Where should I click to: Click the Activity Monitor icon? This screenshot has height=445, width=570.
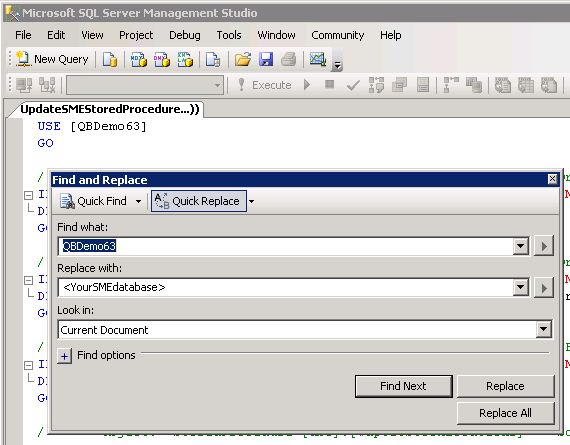(x=317, y=59)
